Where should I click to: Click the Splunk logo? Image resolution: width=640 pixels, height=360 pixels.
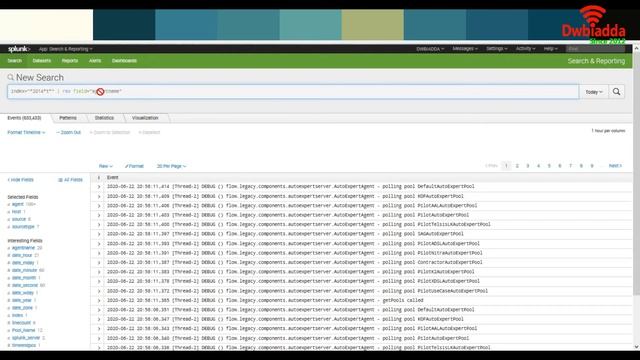click(19, 49)
